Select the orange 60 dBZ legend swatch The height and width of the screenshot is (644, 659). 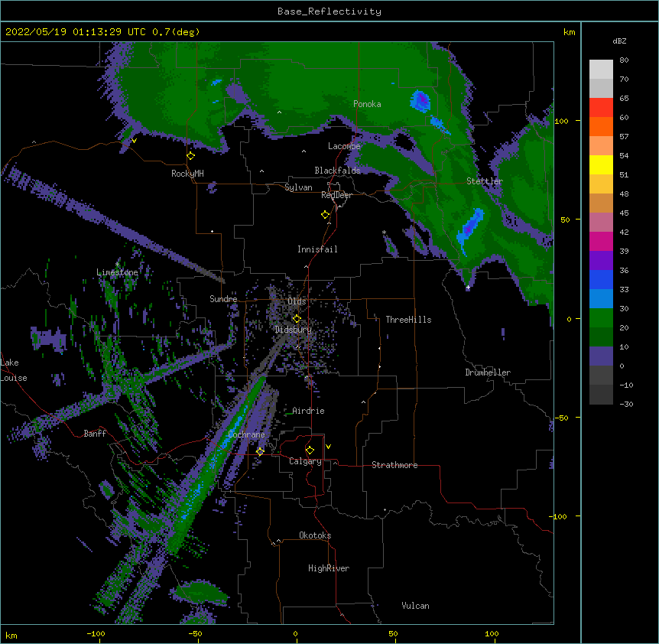coord(601,126)
